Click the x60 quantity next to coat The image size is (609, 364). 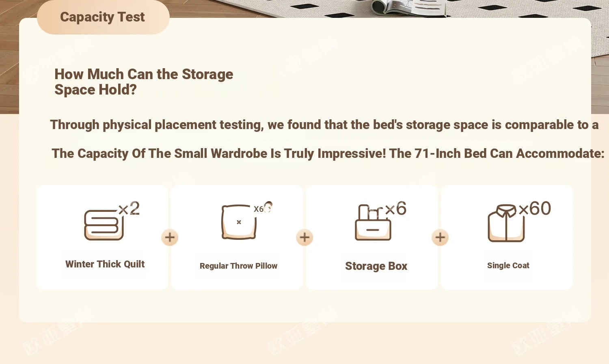pyautogui.click(x=535, y=209)
